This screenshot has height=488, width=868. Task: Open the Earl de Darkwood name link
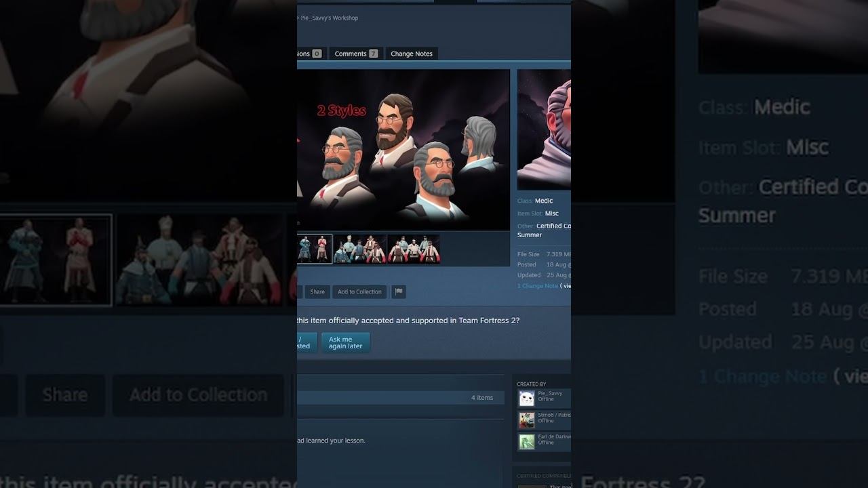555,436
